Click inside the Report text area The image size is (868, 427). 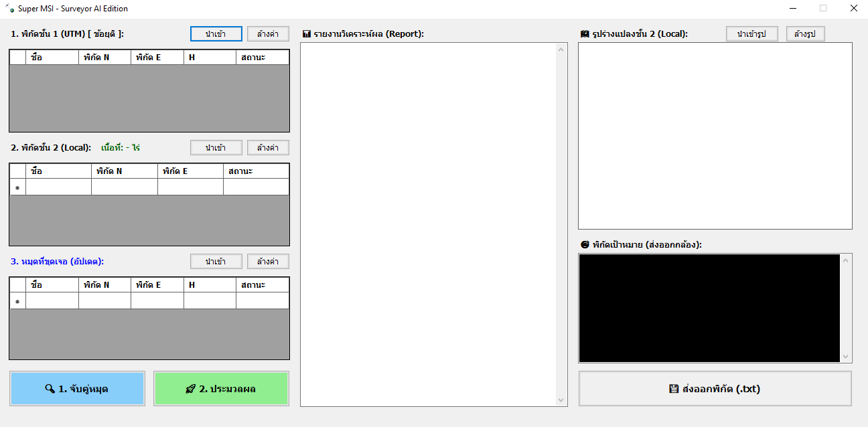coord(428,224)
